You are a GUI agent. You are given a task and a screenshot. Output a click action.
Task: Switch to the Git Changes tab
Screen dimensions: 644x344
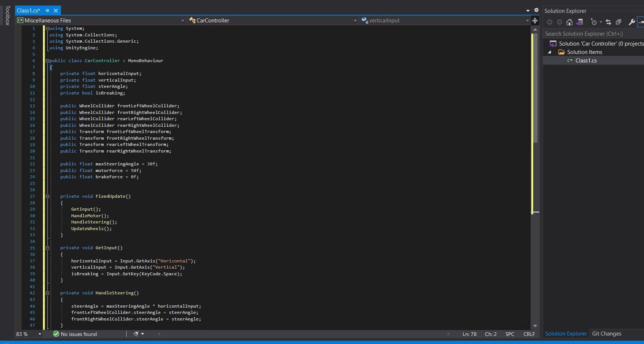(607, 334)
